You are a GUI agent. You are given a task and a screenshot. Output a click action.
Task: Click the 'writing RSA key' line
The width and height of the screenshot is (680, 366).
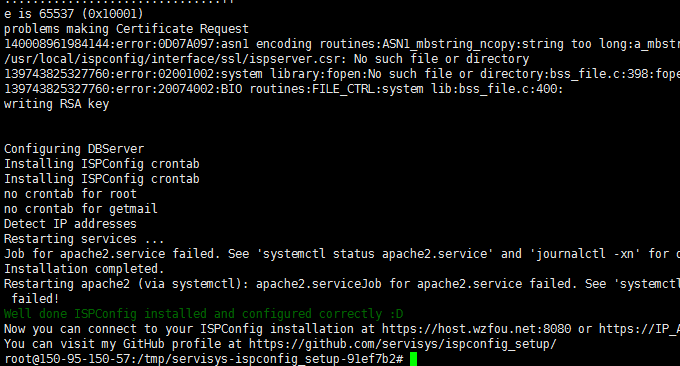tap(56, 104)
